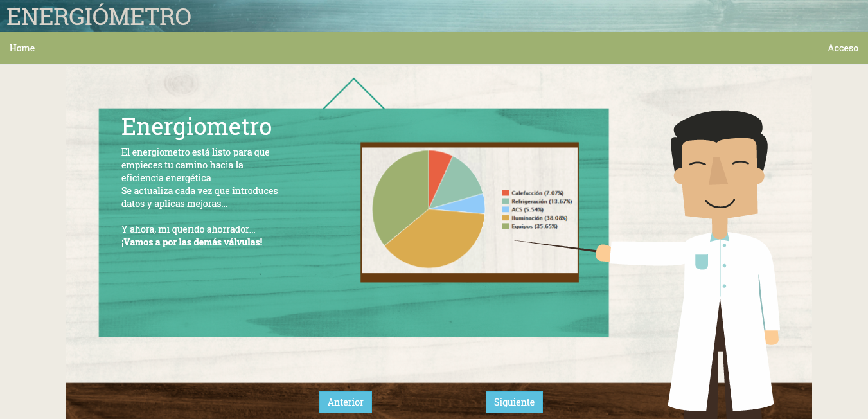The image size is (868, 419).
Task: Click the Anterior button
Action: [x=346, y=402]
